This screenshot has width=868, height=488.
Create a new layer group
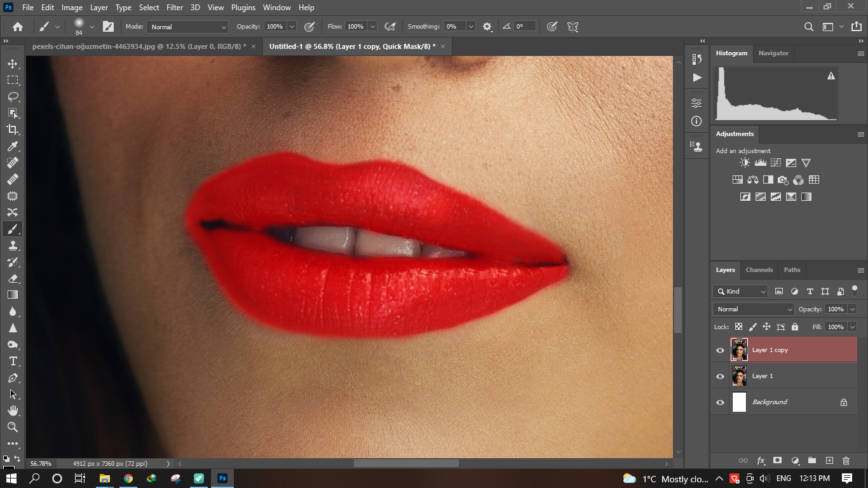(x=811, y=460)
